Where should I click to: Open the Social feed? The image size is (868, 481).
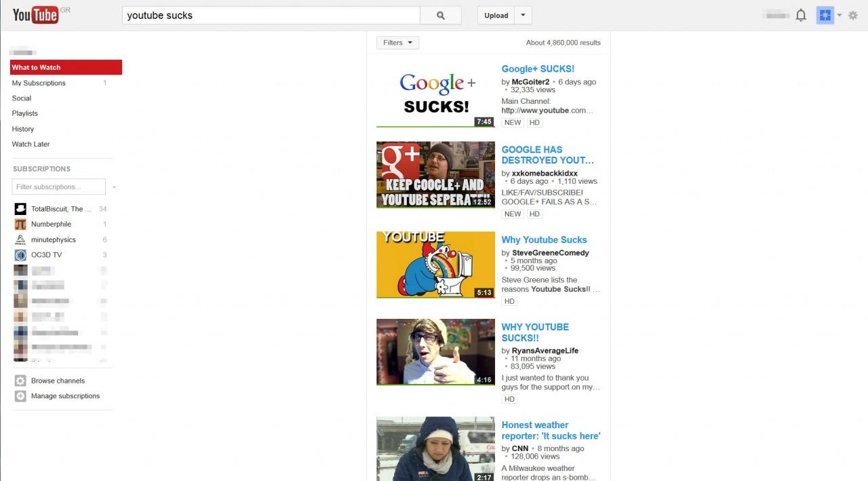(x=22, y=98)
